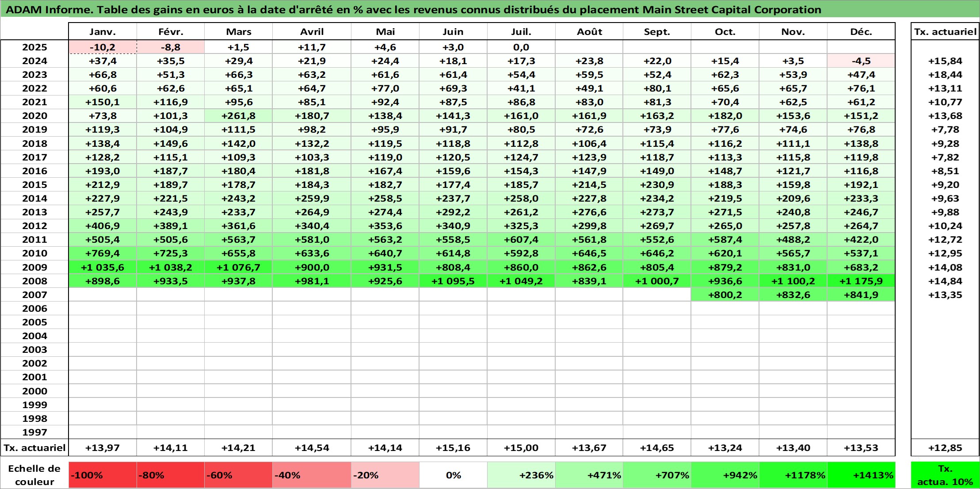Click the empty Janv. 2006 cell

click(x=103, y=309)
